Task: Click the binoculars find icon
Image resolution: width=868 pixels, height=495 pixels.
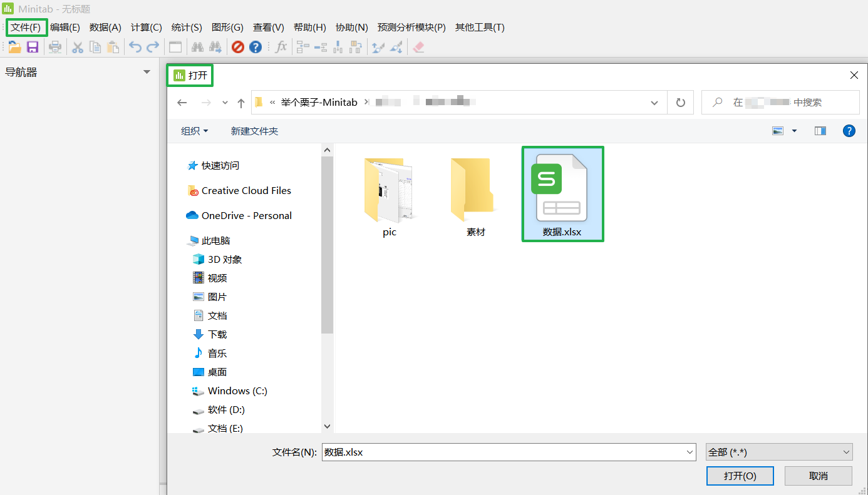Action: coord(197,47)
